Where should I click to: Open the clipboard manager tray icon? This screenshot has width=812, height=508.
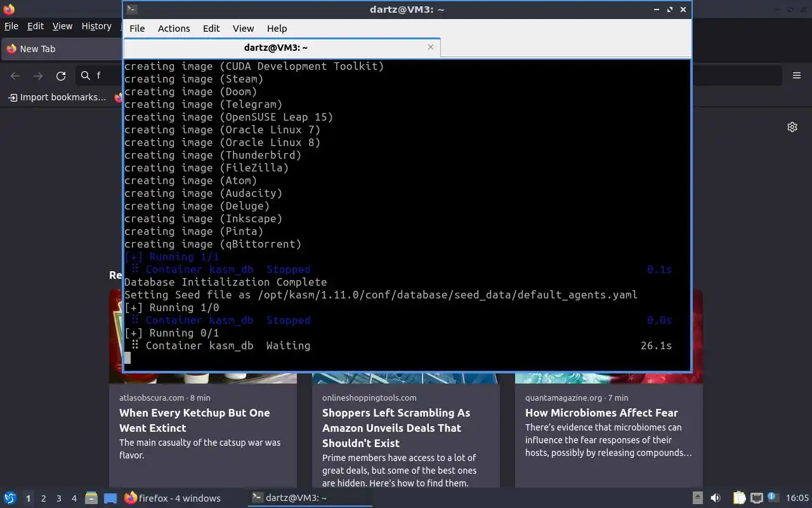point(740,498)
